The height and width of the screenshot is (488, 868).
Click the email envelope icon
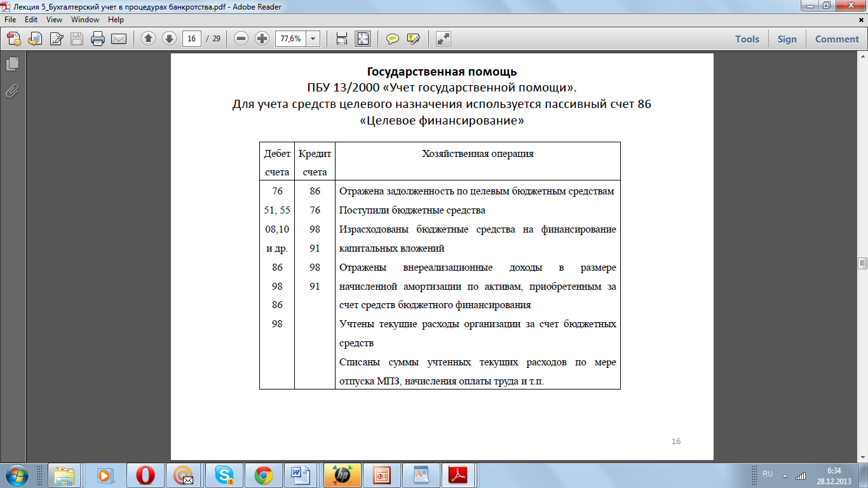click(x=119, y=39)
